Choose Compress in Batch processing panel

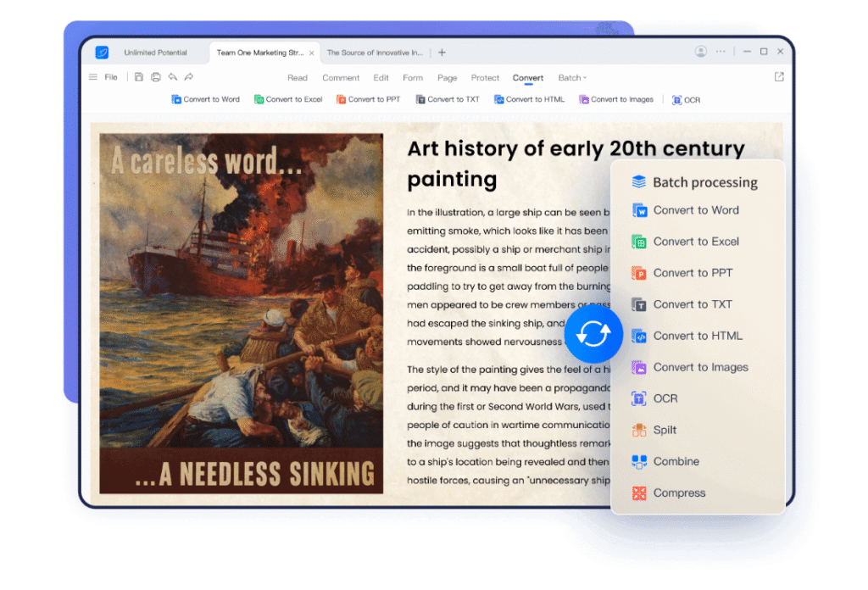pos(669,493)
